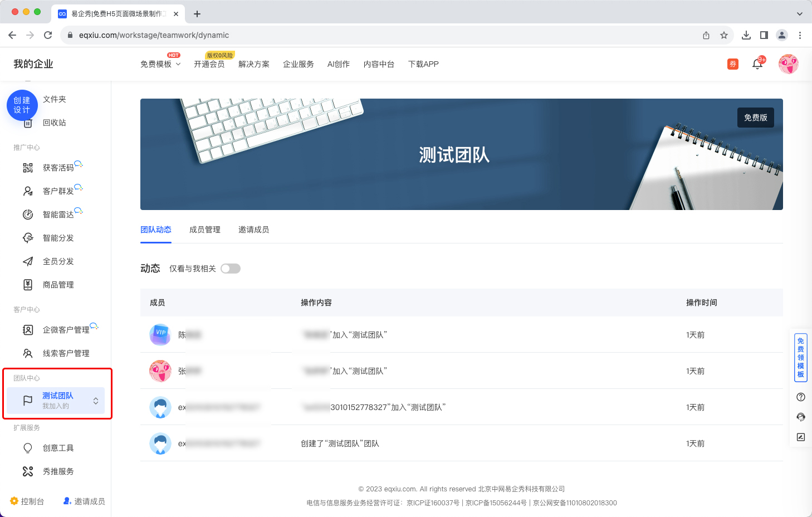This screenshot has height=517, width=812.
Task: Click the pink avatar in 张 row
Action: tap(160, 371)
